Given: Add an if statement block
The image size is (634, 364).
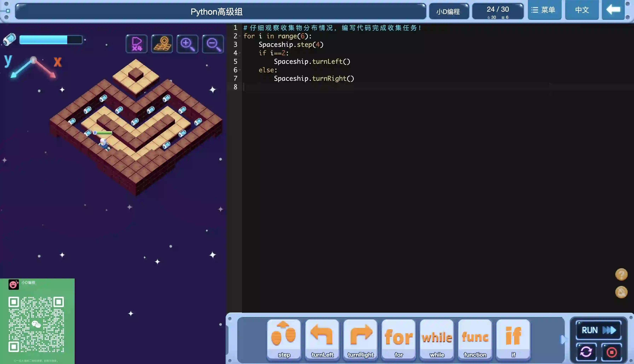Looking at the screenshot, I should (x=513, y=339).
